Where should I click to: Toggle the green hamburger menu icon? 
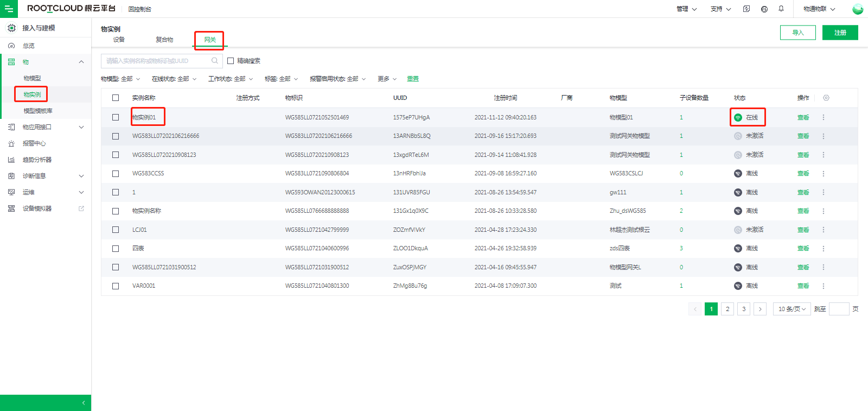pyautogui.click(x=9, y=9)
